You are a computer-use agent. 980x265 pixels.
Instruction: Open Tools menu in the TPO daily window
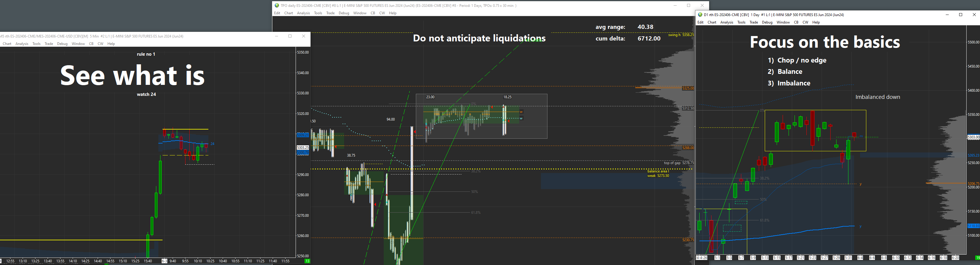(x=318, y=13)
